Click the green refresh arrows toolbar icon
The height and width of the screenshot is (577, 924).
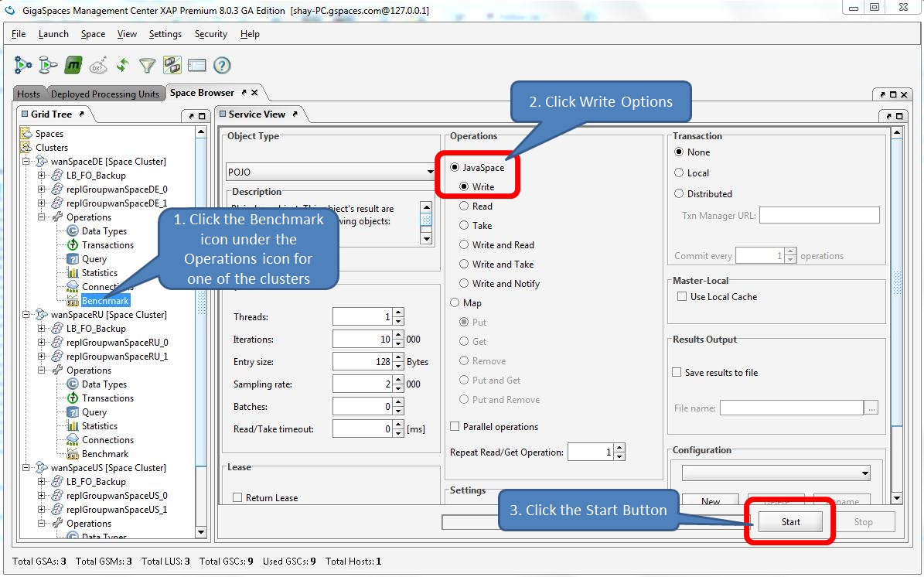122,66
